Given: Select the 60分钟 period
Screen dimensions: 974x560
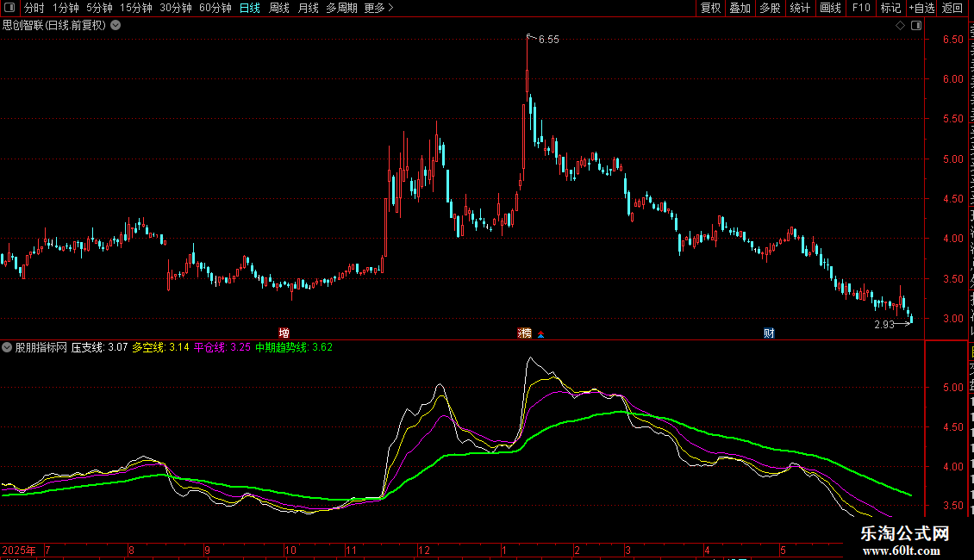Looking at the screenshot, I should pyautogui.click(x=215, y=8).
